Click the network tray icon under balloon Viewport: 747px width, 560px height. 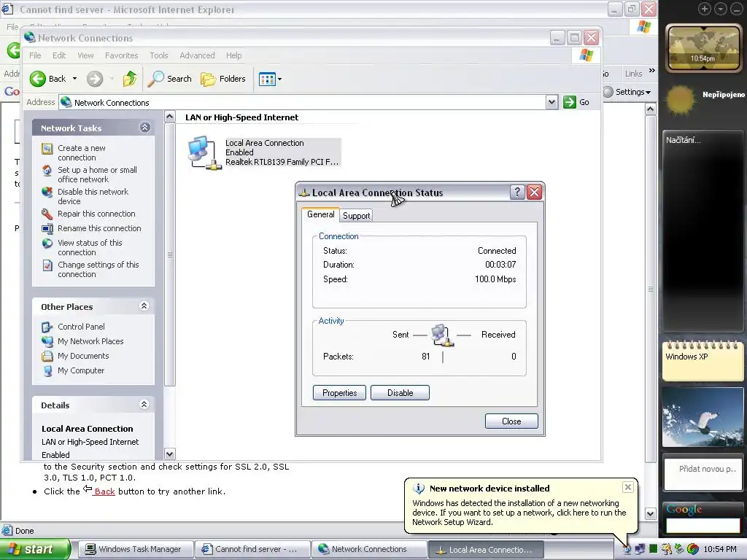[x=627, y=549]
